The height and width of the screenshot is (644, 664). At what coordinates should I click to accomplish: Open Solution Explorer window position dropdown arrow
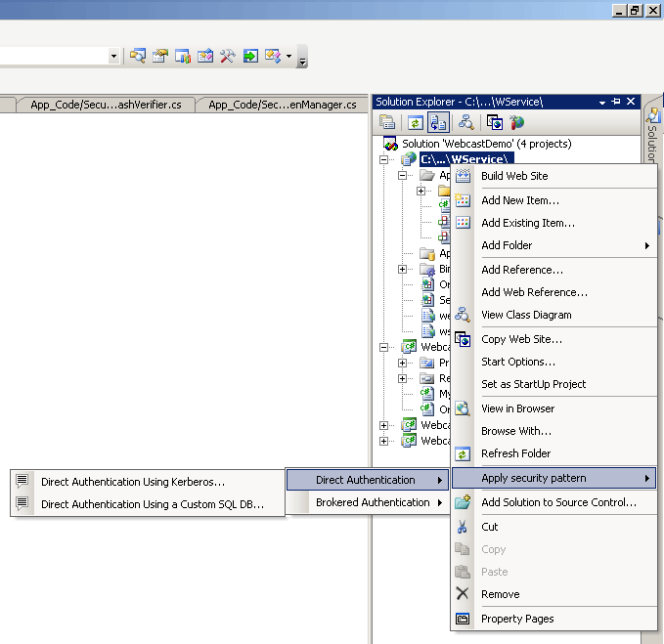[602, 103]
